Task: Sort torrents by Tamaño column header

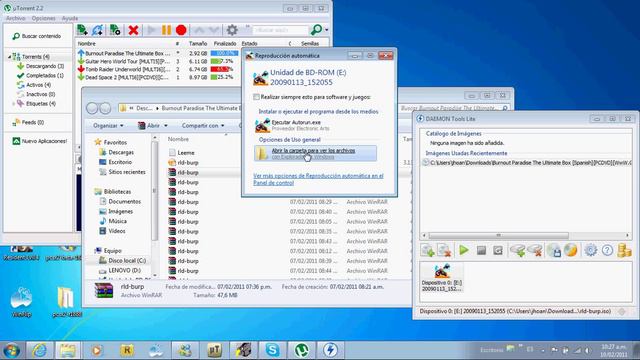Action: (198, 44)
